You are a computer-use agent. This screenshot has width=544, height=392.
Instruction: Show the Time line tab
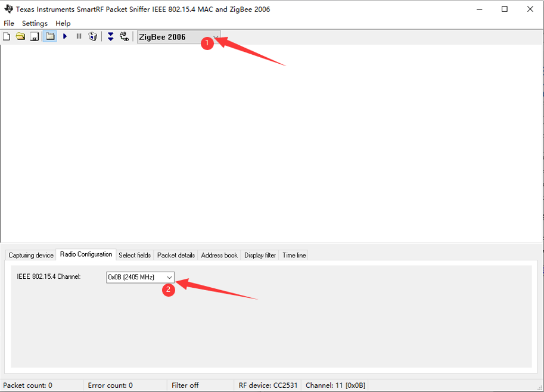click(294, 255)
